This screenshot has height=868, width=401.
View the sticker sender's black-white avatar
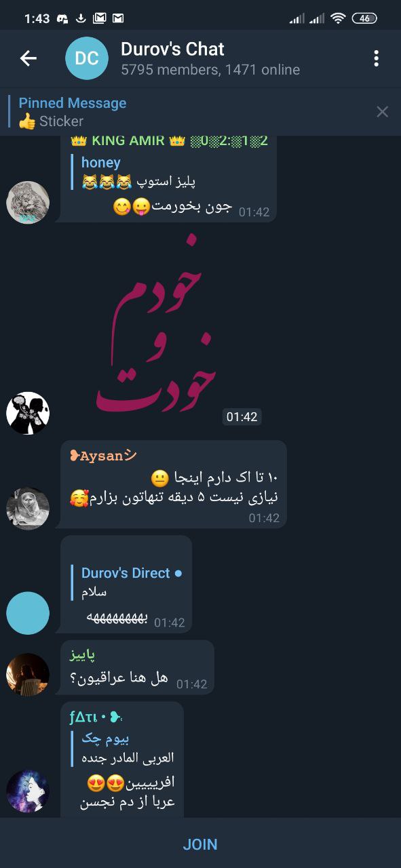click(28, 413)
